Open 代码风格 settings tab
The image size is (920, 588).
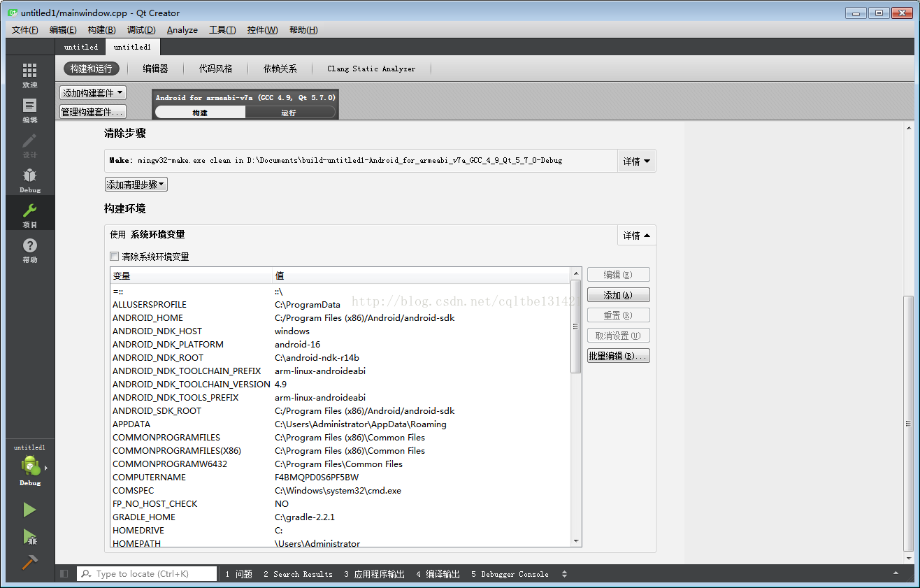pyautogui.click(x=216, y=69)
